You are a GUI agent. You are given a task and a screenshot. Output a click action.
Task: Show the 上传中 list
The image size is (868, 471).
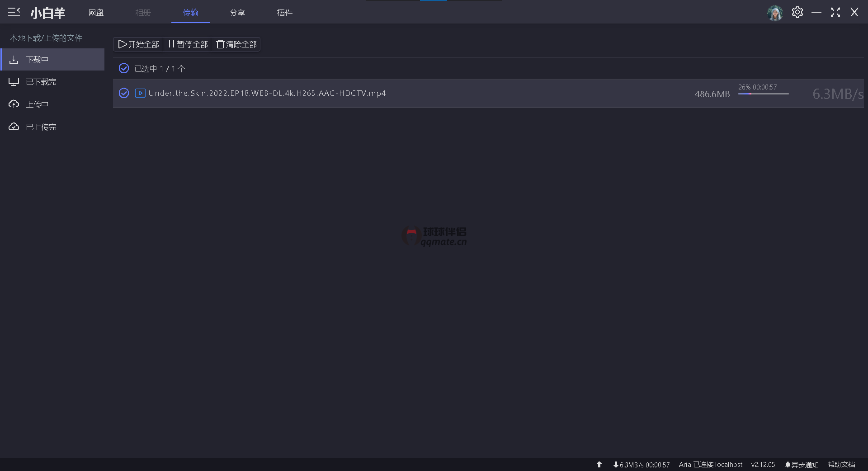pos(37,104)
